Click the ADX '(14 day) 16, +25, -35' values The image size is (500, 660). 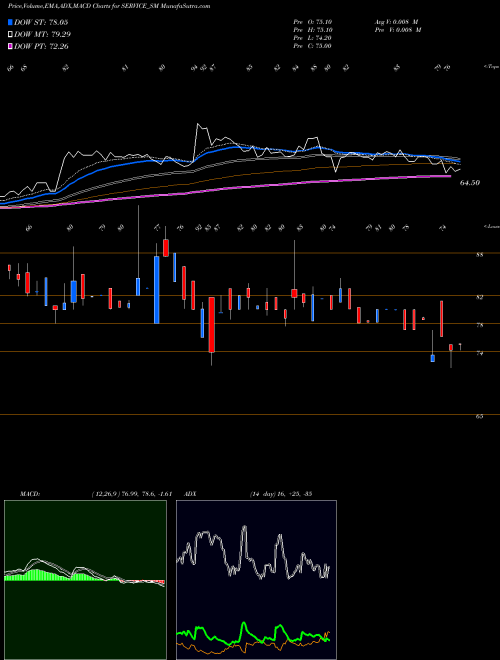(281, 494)
